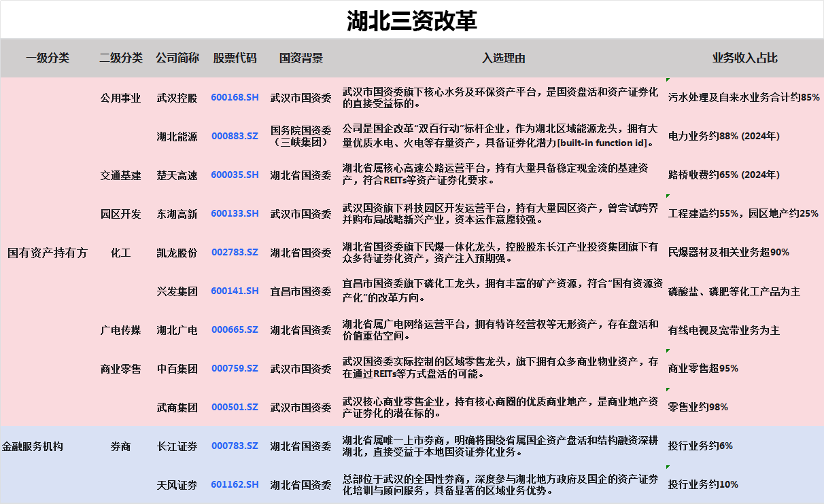Click revenue cell 污水处理及自来水业务合计约85%
Screen dimensions: 824x504
[x=744, y=98]
